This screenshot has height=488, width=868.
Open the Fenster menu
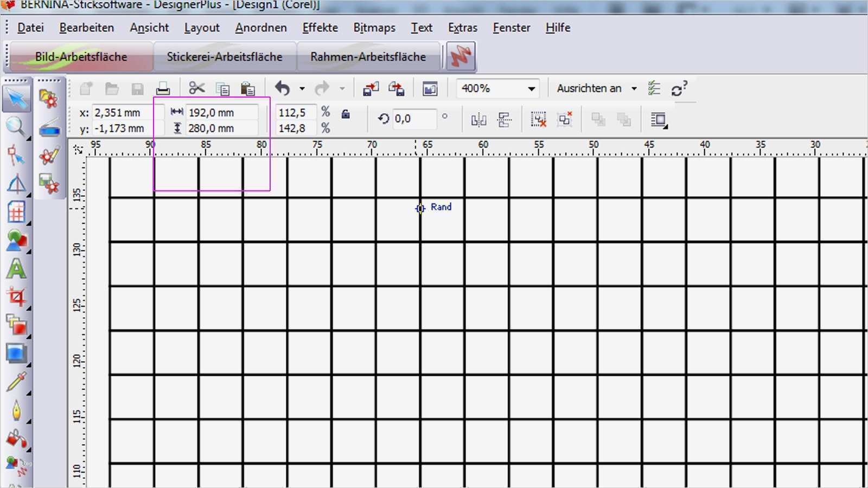(x=512, y=28)
